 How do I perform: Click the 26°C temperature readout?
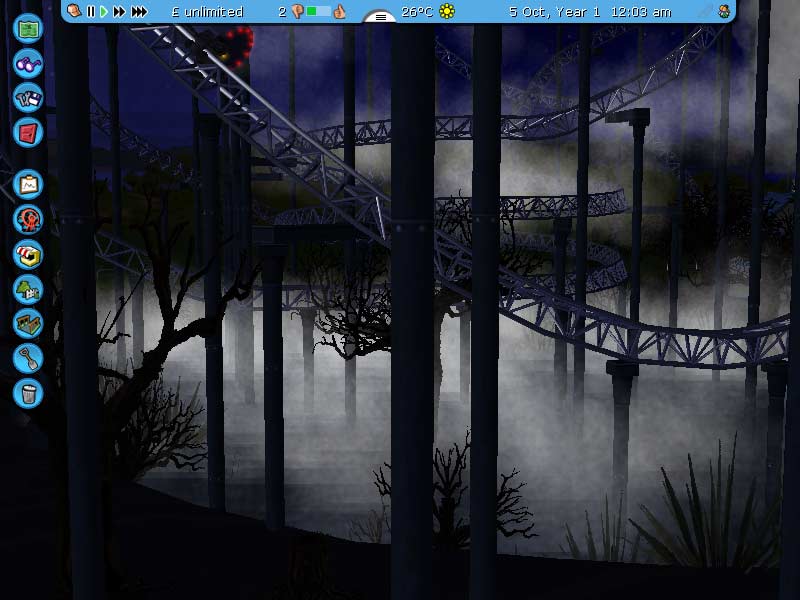click(x=417, y=12)
